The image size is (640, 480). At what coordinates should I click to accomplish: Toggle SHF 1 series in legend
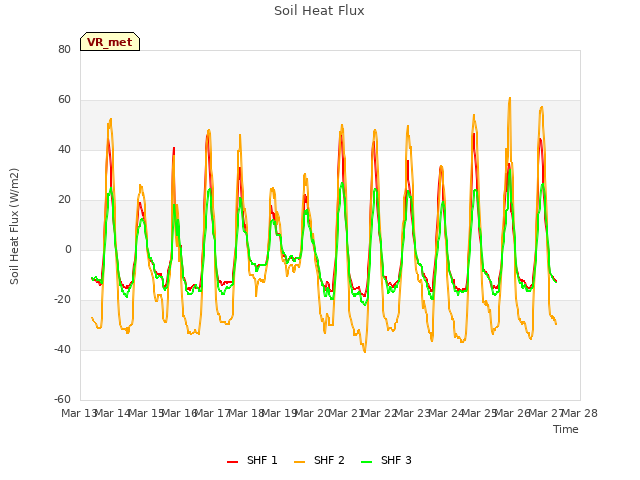252,460
